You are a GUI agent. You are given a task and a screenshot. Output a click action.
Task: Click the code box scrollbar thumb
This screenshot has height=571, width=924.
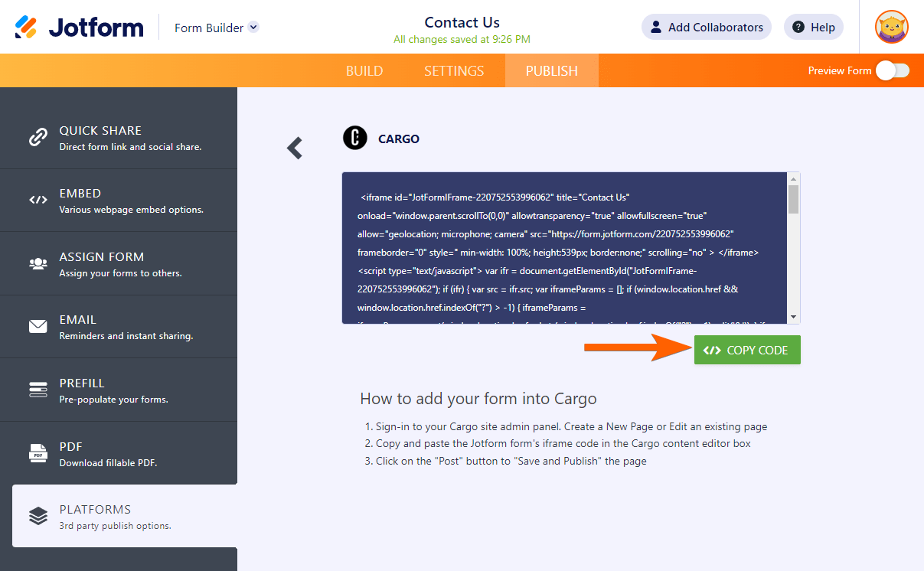(794, 199)
